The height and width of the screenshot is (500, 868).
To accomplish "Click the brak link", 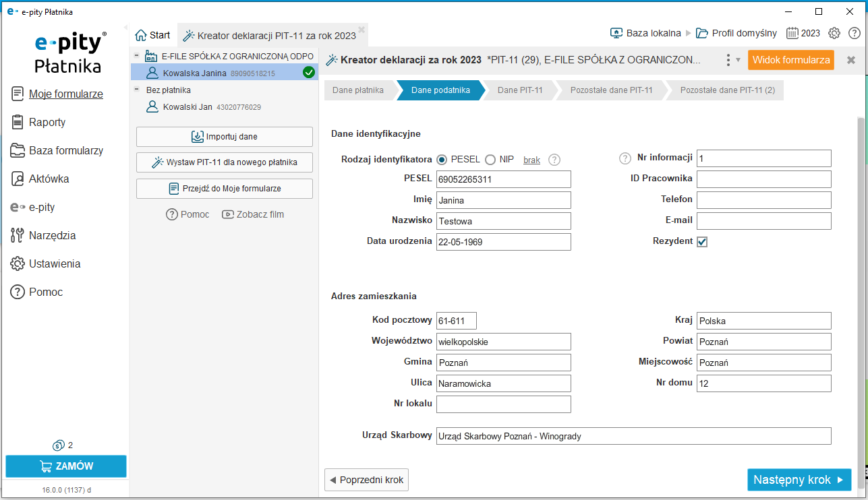I will (531, 160).
